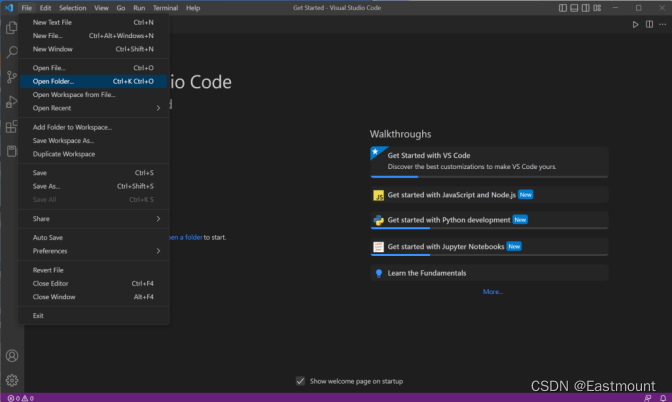Expand the Open Recent submenu
Screen dimensions: 672x402
(x=93, y=108)
